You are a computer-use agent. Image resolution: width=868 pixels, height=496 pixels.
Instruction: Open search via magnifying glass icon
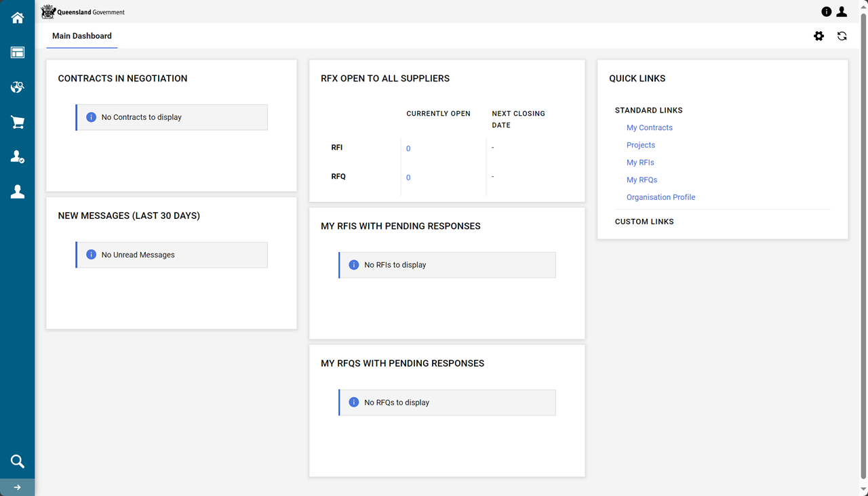[x=18, y=461]
